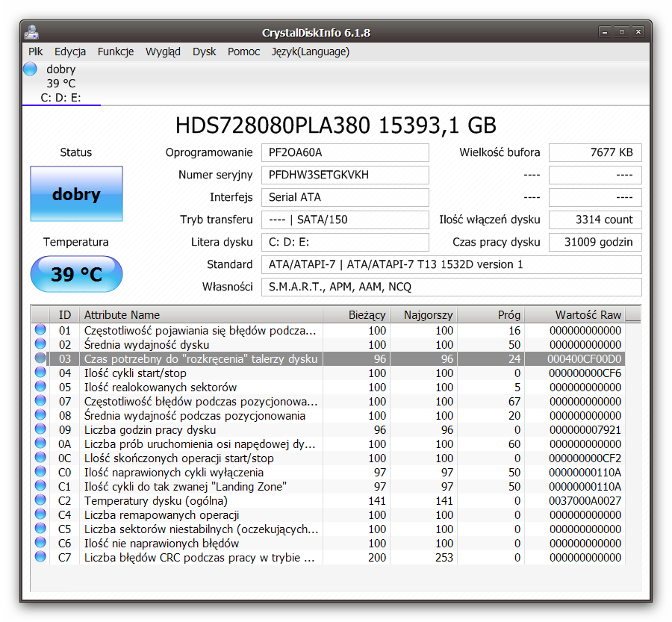
Task: Click the Własności field with S.M.A.R.T.
Action: [451, 287]
